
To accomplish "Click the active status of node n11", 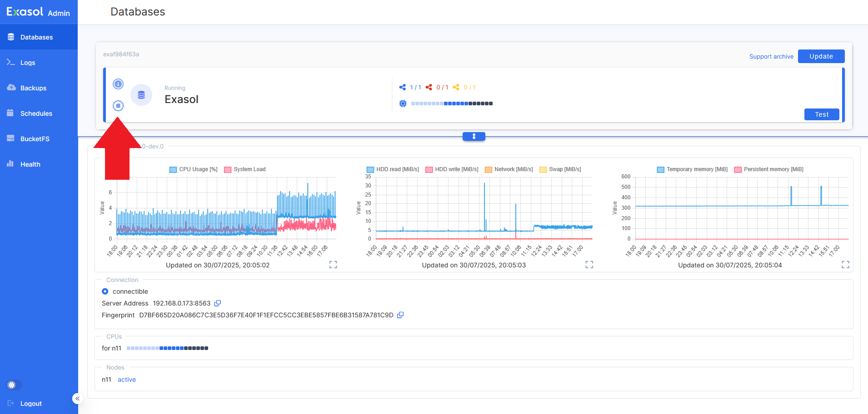I will point(127,379).
